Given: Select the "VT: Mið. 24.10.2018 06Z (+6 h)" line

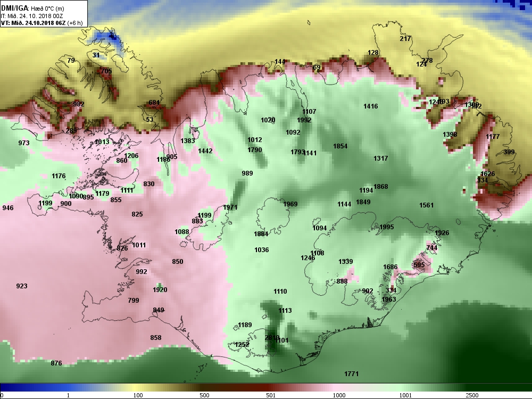Looking at the screenshot, I should 41,23.
